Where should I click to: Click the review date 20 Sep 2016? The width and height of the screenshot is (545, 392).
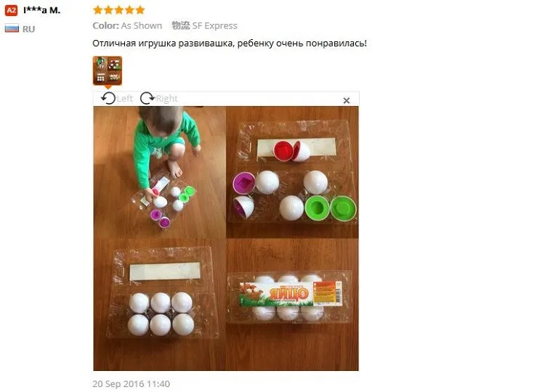(x=131, y=384)
